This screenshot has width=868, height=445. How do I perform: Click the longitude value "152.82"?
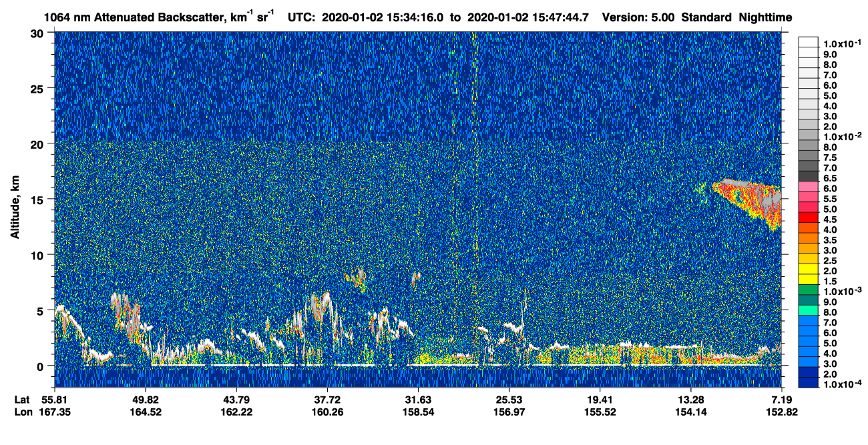pos(782,412)
